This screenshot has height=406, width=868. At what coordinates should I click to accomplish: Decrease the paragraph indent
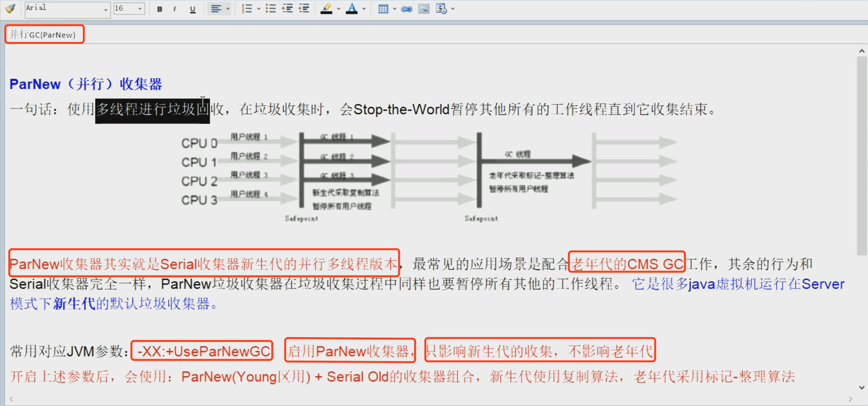click(x=288, y=9)
